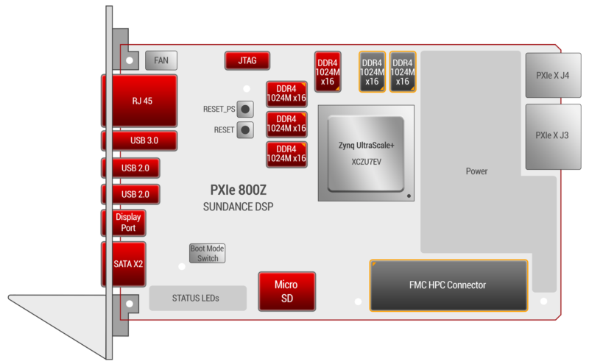This screenshot has height=364, width=589.
Task: Click the FMC HPC Connector block
Action: click(x=448, y=285)
